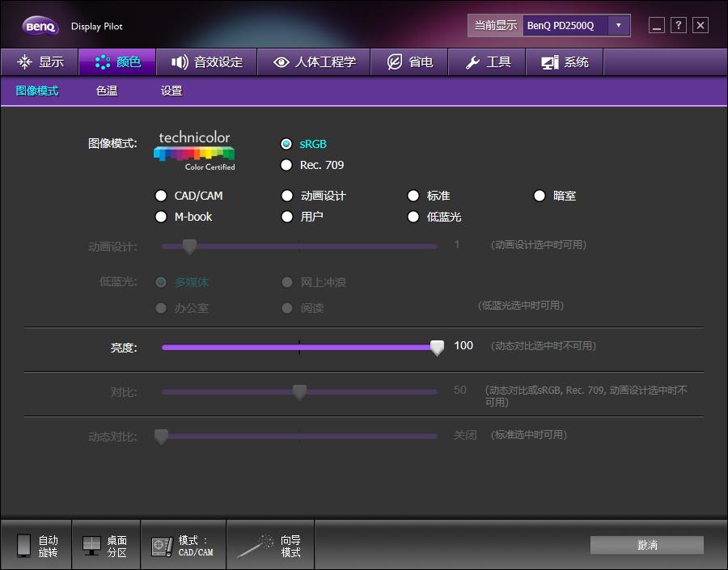Switch to the 色温 tab
728x570 pixels.
pyautogui.click(x=108, y=91)
